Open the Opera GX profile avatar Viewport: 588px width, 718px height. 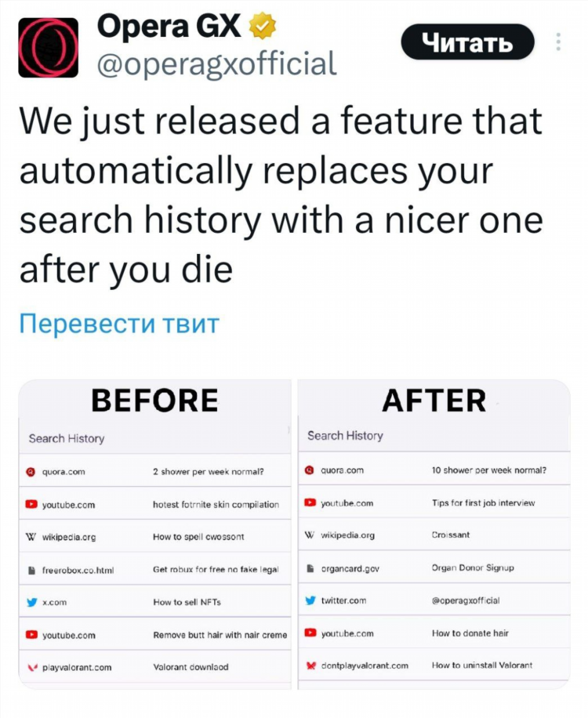tap(48, 48)
